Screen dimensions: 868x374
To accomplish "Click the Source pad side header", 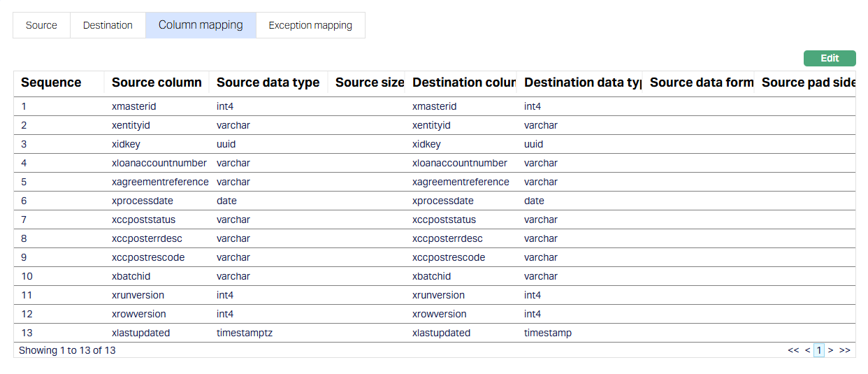I will (807, 82).
